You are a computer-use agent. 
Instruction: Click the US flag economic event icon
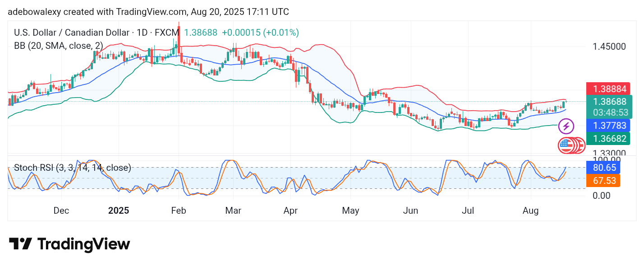566,145
